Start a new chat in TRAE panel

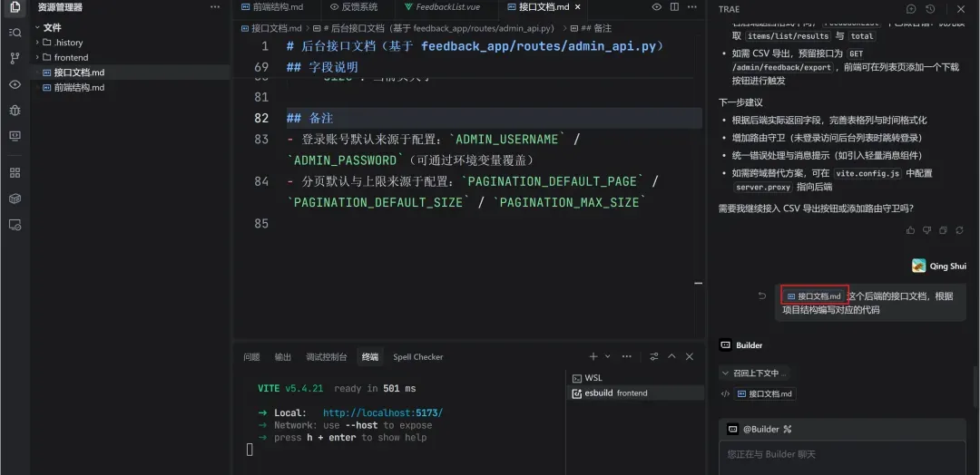(x=912, y=9)
